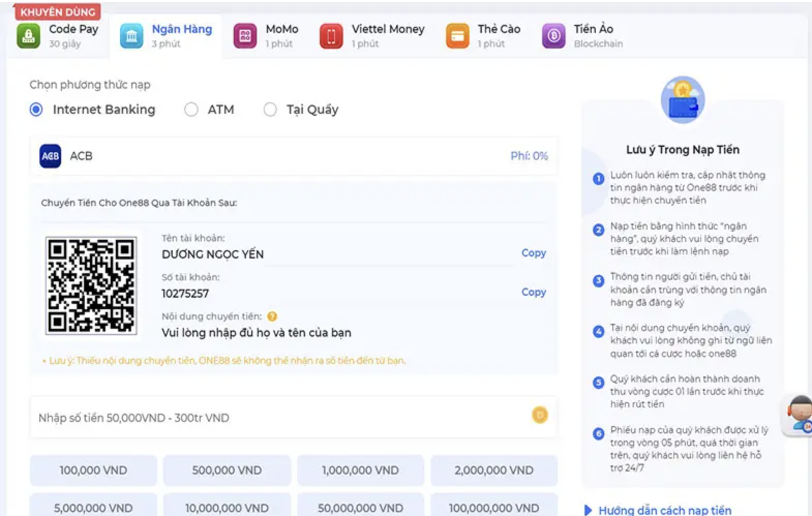Screen dimensions: 812x516
Task: Open the Hướng dẫn cách nạp tiền link
Action: coord(665,510)
